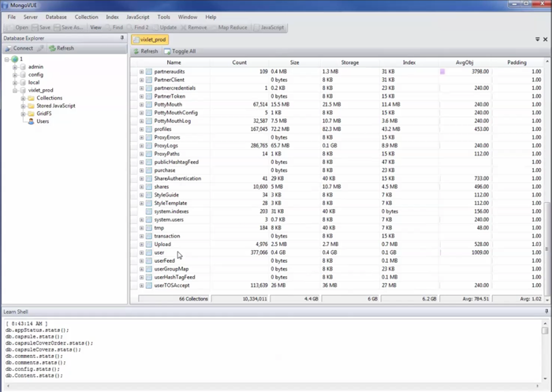Click the collections list vertical scrollbar
Screen dimensions: 552x392
coord(547,249)
